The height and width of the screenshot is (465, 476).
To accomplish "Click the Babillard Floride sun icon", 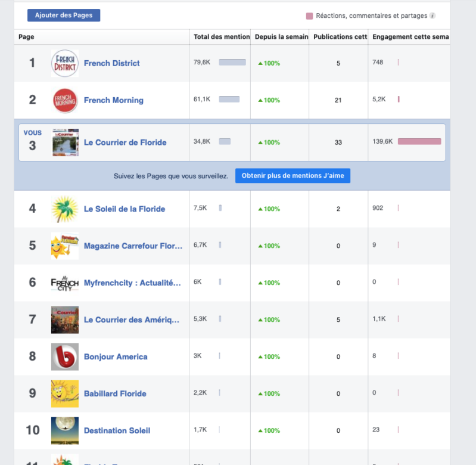I will [65, 393].
